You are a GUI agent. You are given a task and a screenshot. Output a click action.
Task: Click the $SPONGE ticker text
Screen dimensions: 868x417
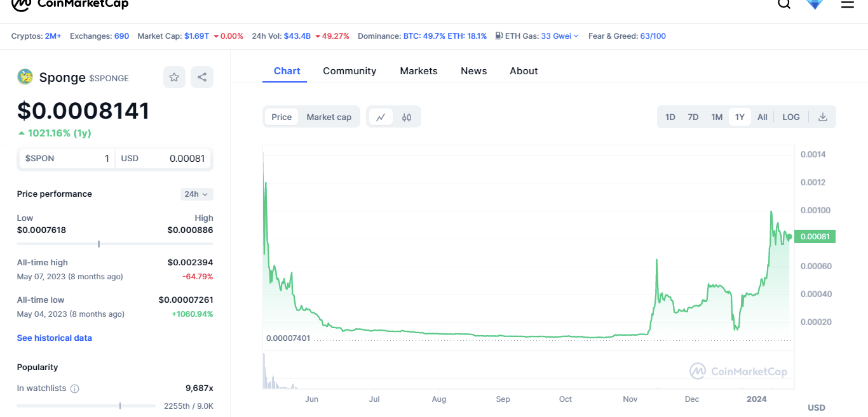pyautogui.click(x=109, y=78)
